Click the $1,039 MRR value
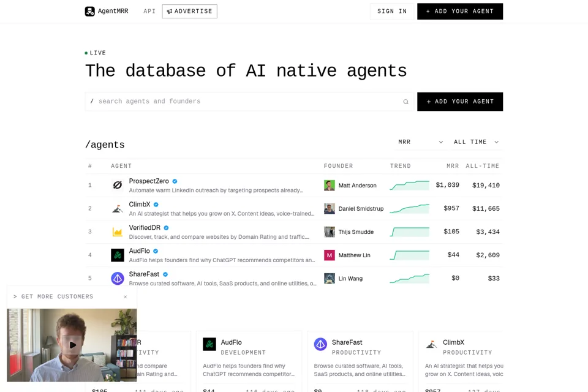 [x=447, y=185]
